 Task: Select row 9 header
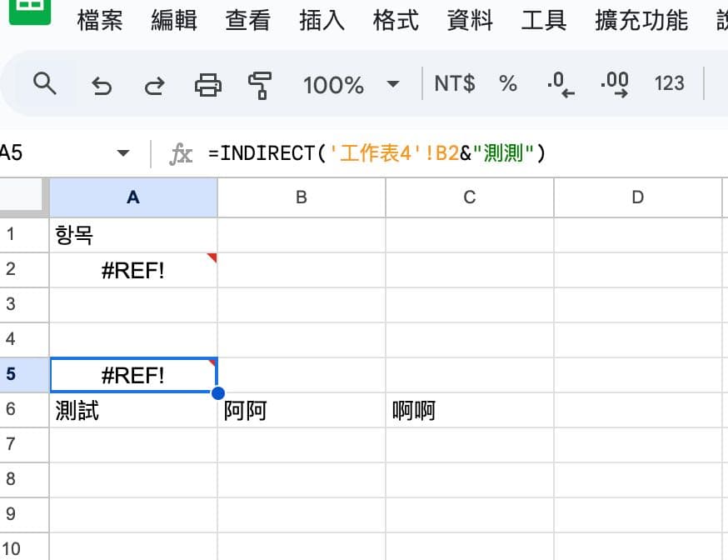click(x=24, y=515)
